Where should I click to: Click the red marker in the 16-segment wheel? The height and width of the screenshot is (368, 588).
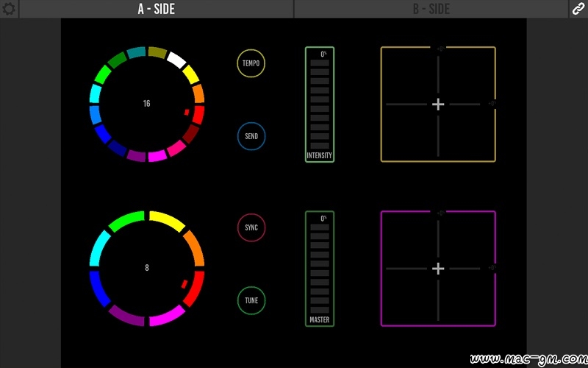pos(187,113)
